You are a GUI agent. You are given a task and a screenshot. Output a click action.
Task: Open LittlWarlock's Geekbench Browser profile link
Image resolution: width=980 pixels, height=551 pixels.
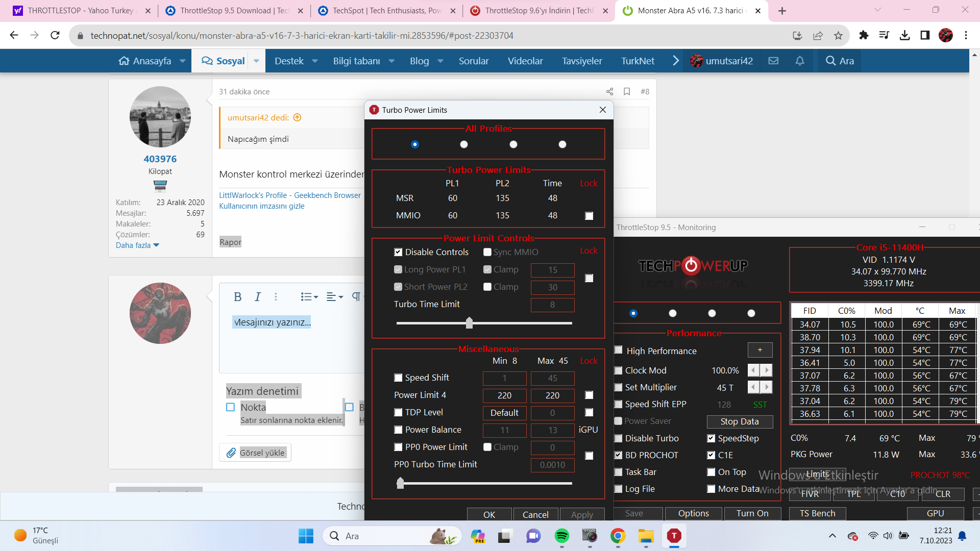[x=289, y=195]
